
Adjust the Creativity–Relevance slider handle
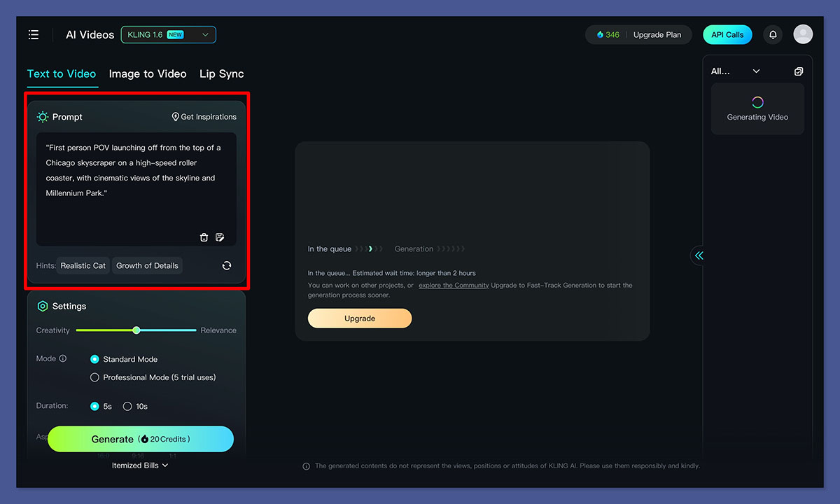coord(136,330)
